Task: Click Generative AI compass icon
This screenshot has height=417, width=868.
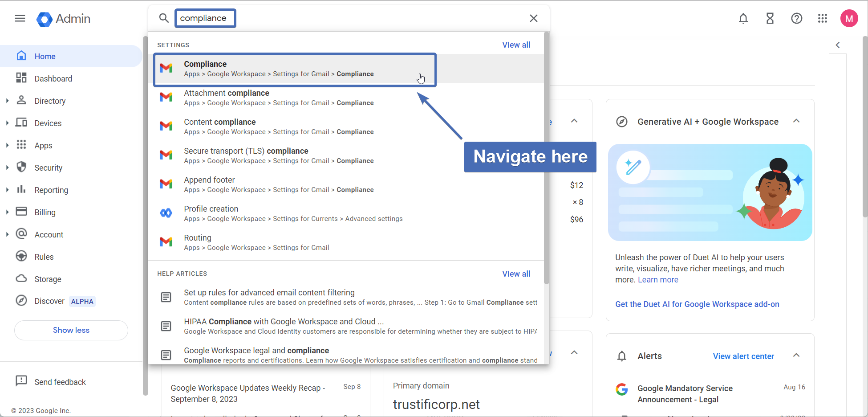Action: coord(622,122)
